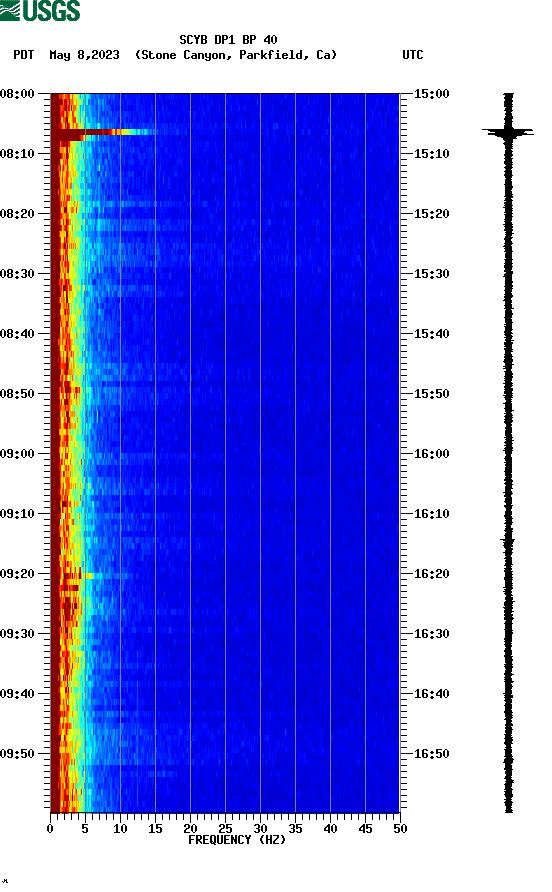552x892 pixels.
Task: Click the 15:10 UTC time label
Action: [431, 154]
